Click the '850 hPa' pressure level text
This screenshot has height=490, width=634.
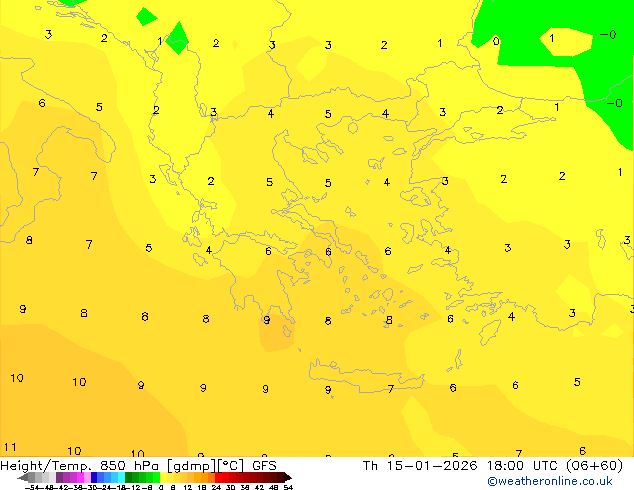click(x=129, y=466)
